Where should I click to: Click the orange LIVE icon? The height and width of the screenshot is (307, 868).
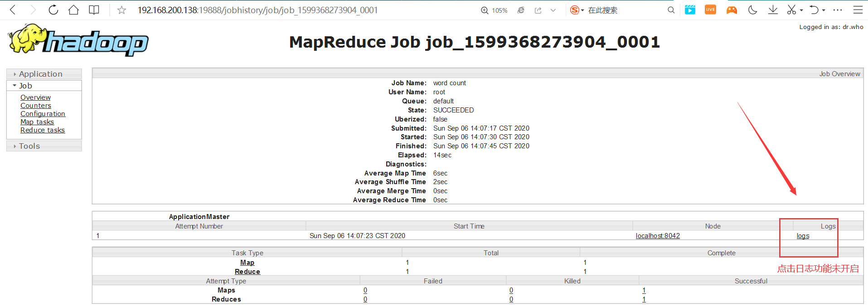[710, 10]
